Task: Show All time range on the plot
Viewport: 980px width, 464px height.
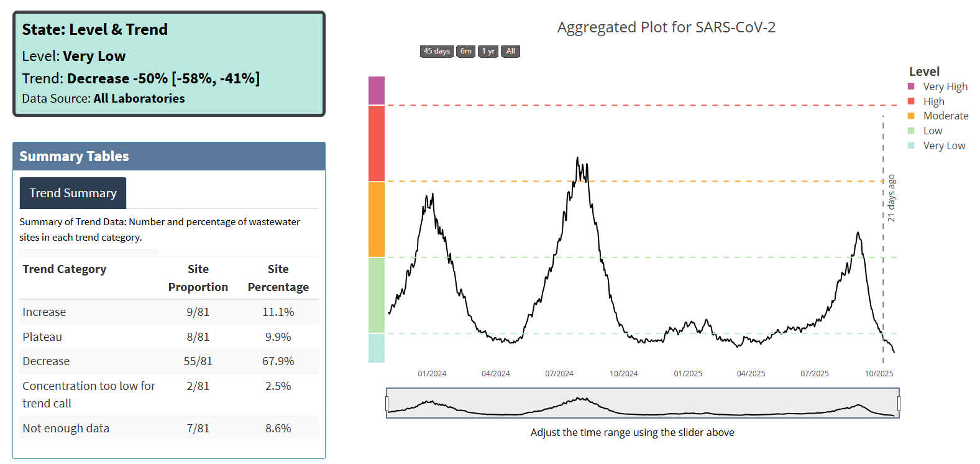Action: point(511,51)
